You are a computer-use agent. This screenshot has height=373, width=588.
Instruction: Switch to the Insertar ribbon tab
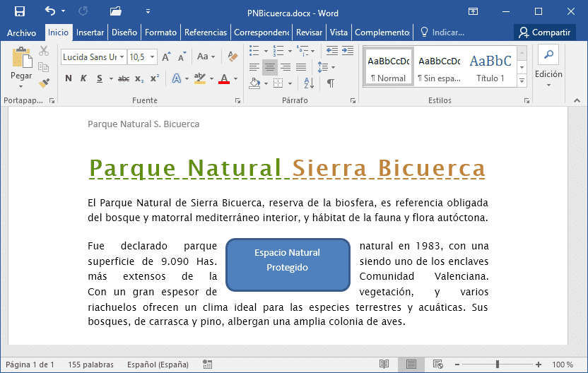(x=90, y=32)
